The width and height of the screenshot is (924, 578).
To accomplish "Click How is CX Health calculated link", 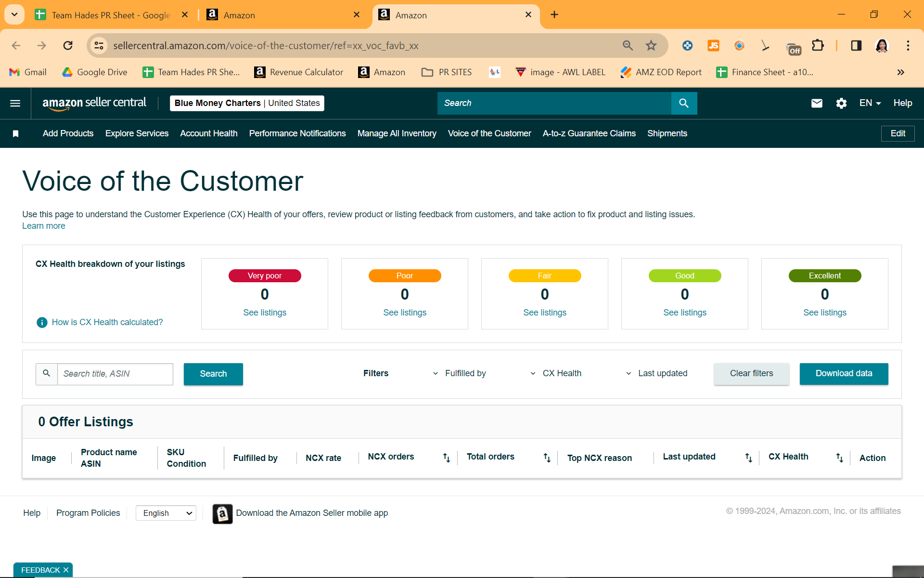I will click(x=107, y=322).
